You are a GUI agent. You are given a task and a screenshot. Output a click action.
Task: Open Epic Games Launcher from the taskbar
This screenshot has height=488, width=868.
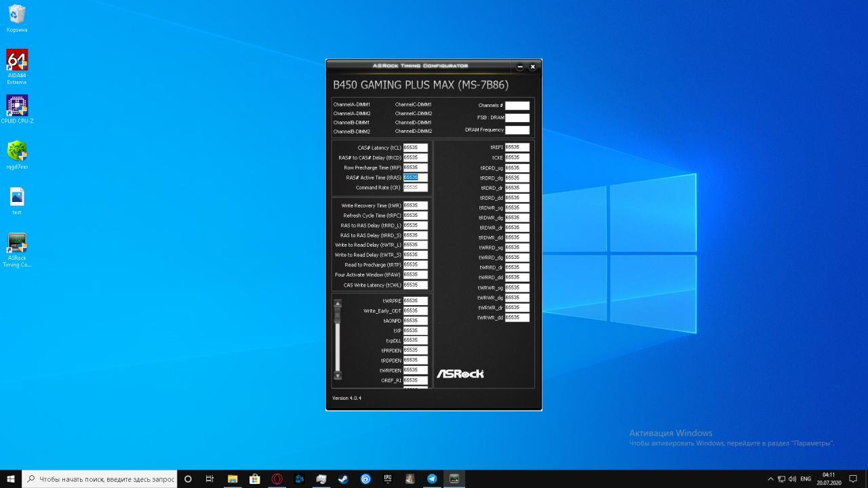pyautogui.click(x=388, y=479)
